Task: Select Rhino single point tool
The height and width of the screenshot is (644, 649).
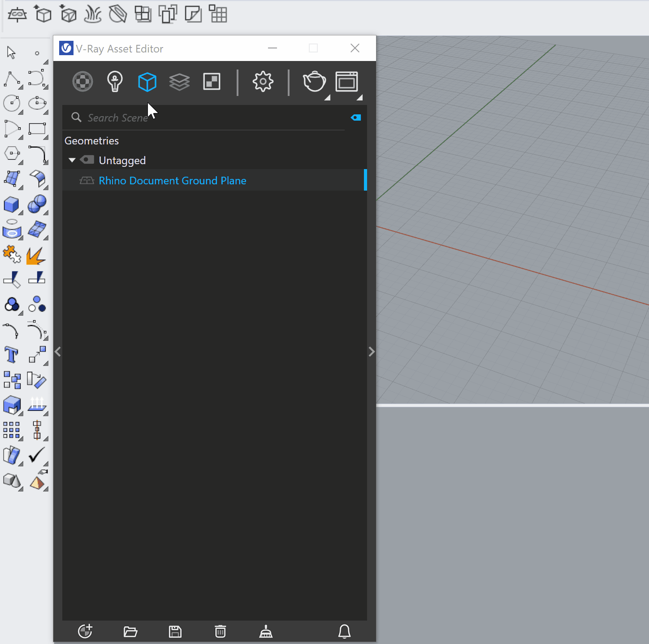Action: (x=37, y=53)
